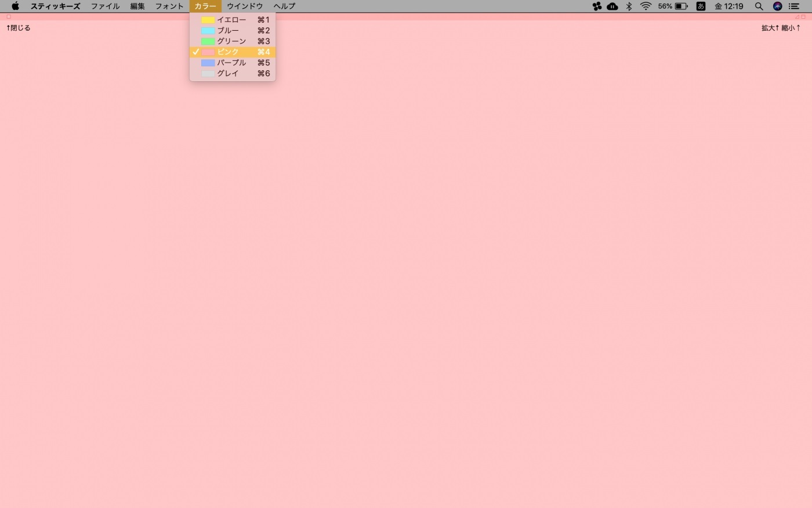
Task: Click the four-petal fan icon in menu bar
Action: pyautogui.click(x=597, y=6)
